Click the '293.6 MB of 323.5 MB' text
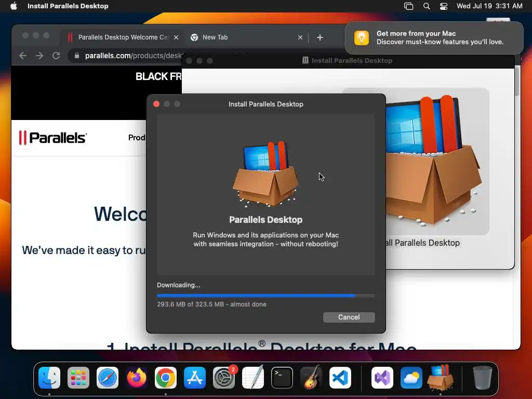The height and width of the screenshot is (399, 532). coord(190,304)
